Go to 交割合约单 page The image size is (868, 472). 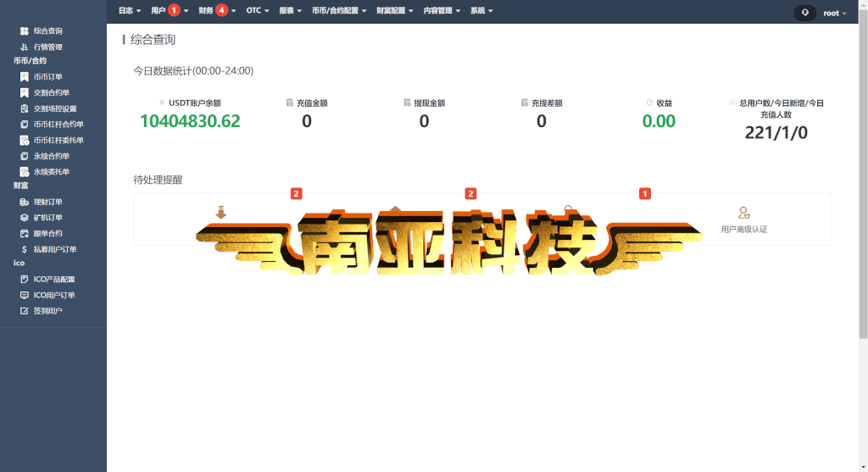point(51,92)
